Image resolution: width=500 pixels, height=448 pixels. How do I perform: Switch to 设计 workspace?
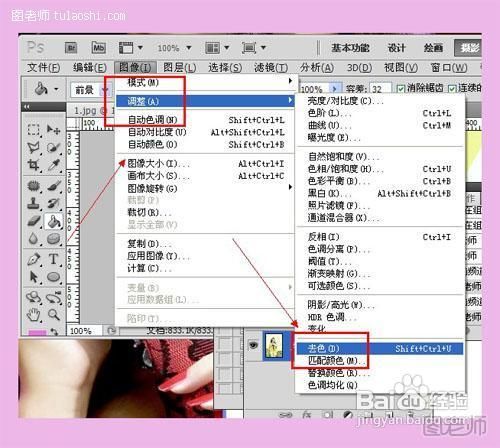click(x=396, y=48)
